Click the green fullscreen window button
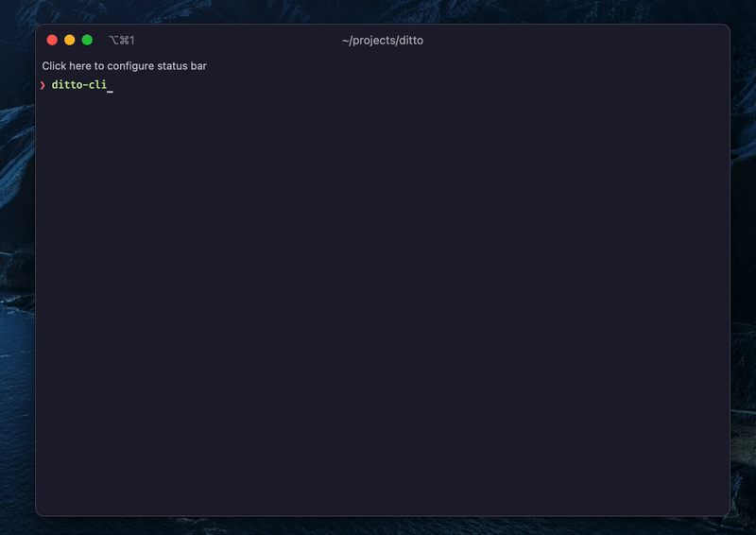Viewport: 756px width, 535px height. (x=87, y=40)
